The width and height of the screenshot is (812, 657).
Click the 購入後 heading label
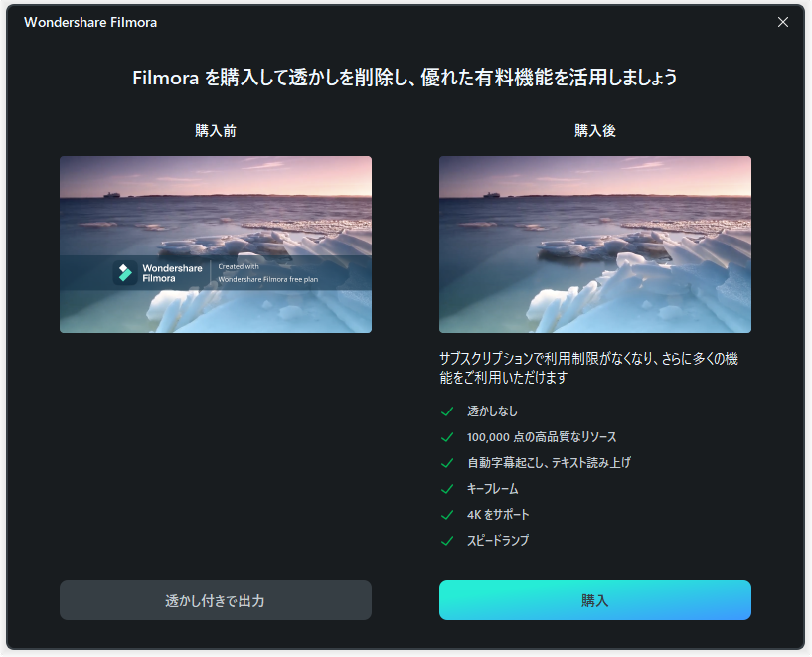point(595,131)
